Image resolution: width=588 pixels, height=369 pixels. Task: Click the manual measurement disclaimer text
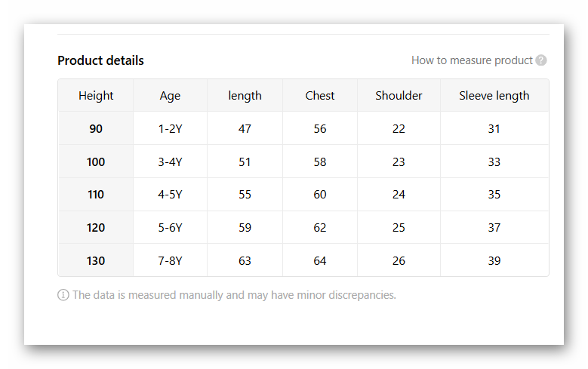(234, 295)
